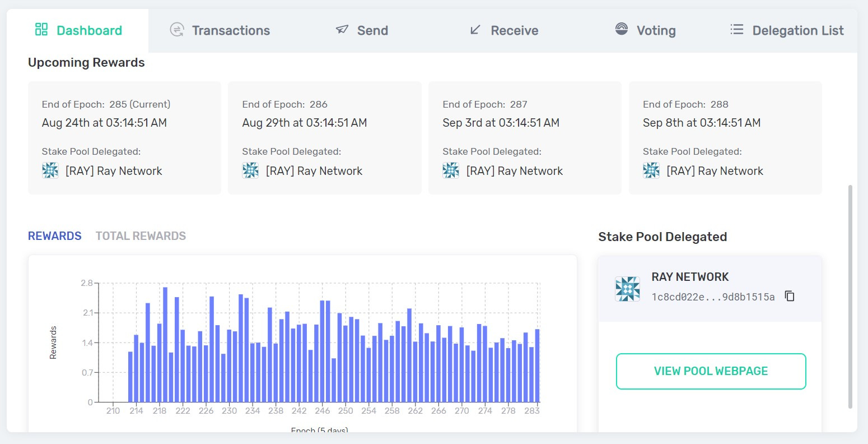Click the last reward bar at epoch 283

coord(537,366)
